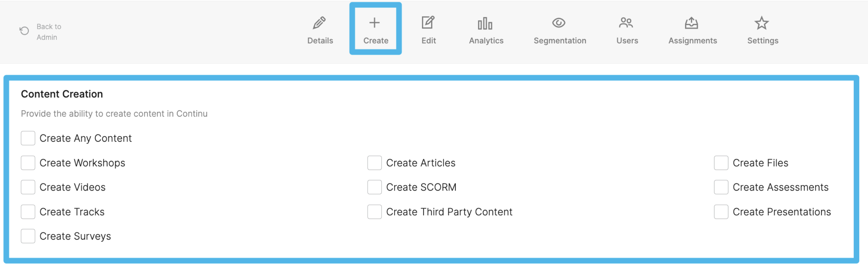Switch to the Analytics tab label
868x279 pixels.
[486, 41]
